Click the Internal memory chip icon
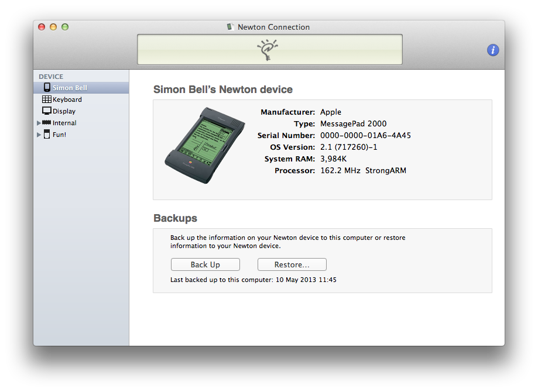The width and height of the screenshot is (538, 392). pos(46,123)
